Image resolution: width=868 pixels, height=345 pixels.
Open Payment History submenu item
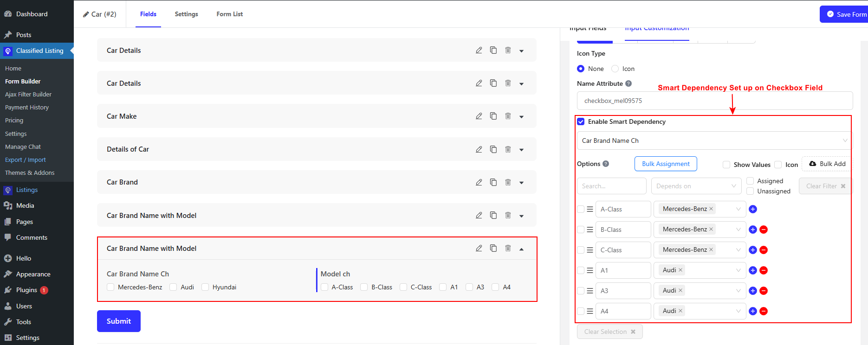(27, 107)
